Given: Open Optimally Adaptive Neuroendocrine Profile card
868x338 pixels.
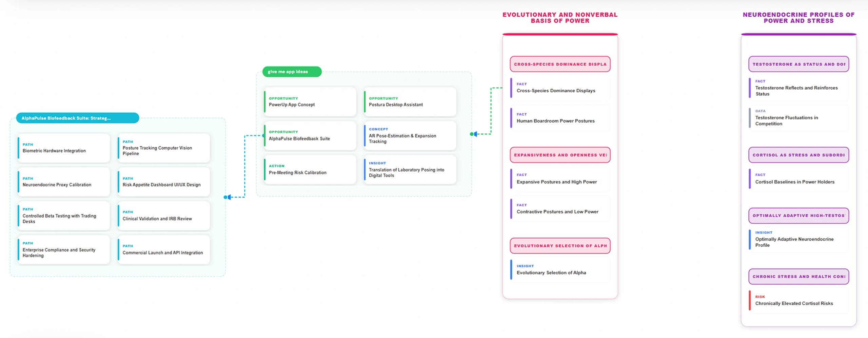Looking at the screenshot, I should point(799,240).
